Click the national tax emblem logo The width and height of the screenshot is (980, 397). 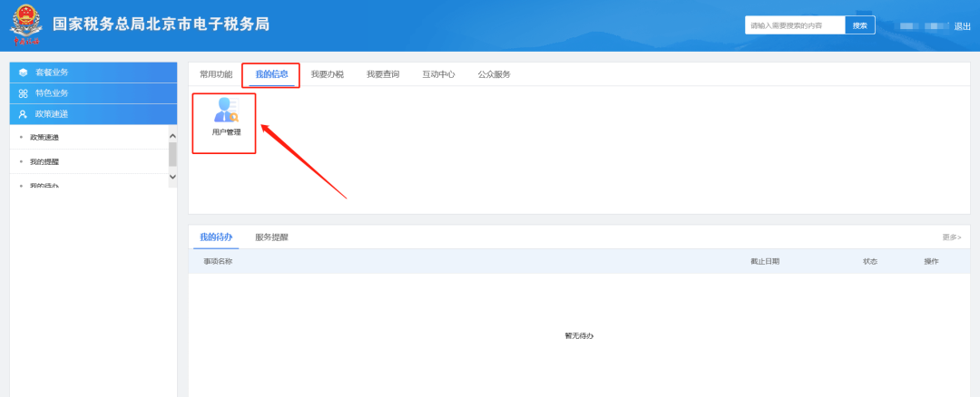coord(25,25)
